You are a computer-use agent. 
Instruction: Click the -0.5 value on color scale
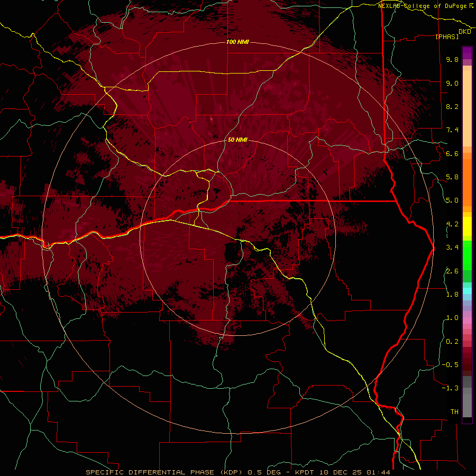[450, 365]
